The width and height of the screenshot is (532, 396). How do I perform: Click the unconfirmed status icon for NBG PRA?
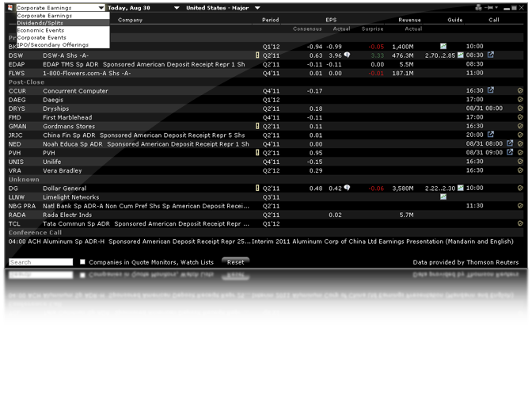(520, 206)
